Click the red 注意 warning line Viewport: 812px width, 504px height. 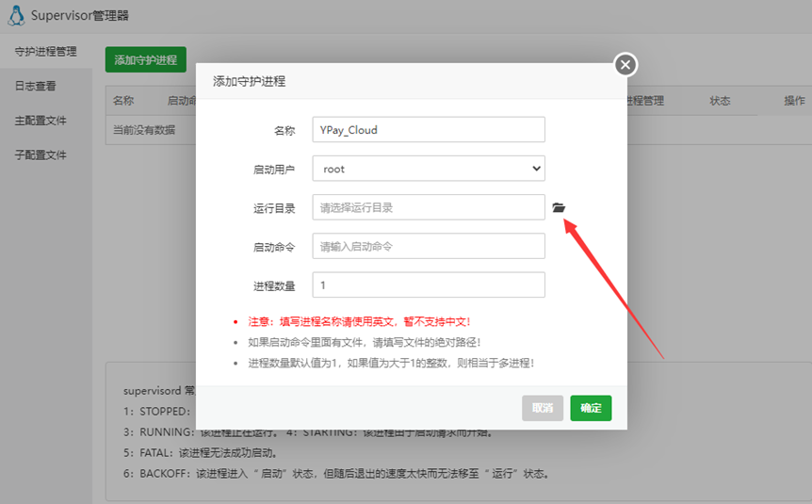click(359, 321)
